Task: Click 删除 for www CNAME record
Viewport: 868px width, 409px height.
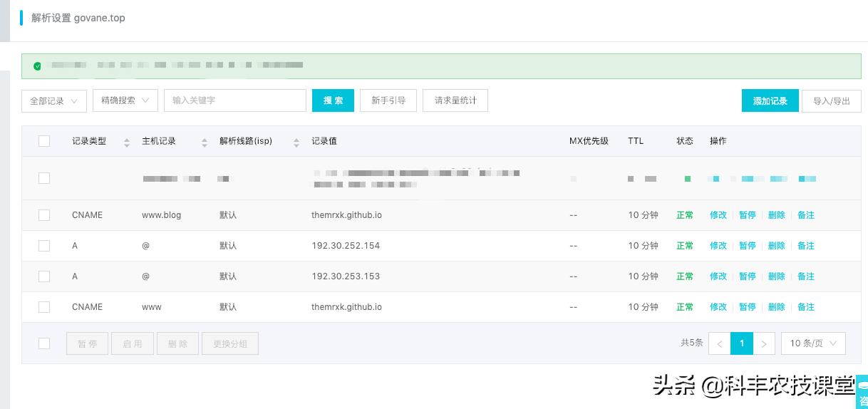Action: (x=777, y=307)
